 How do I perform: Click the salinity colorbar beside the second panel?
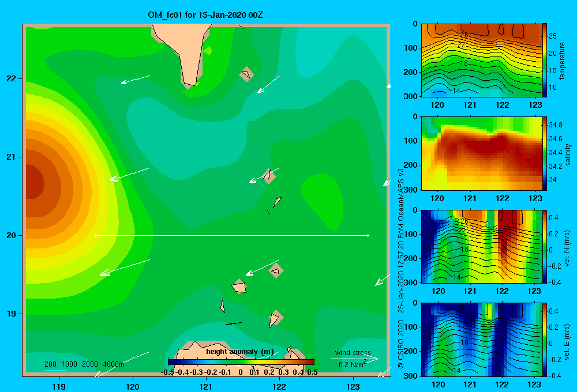pos(545,153)
